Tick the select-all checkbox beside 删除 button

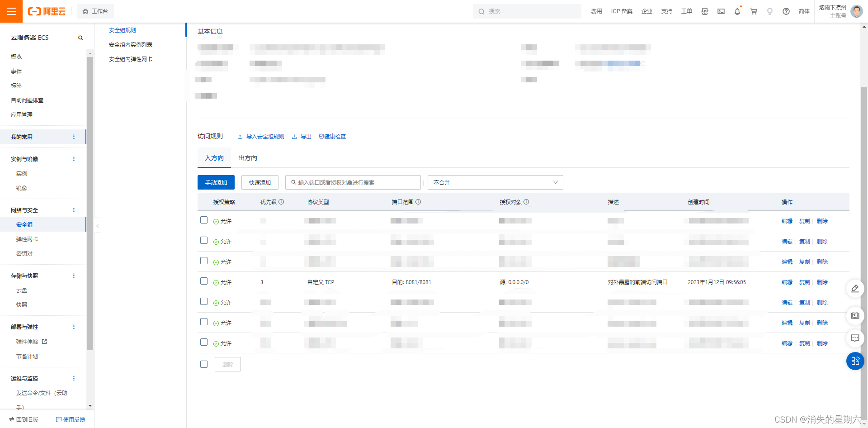pyautogui.click(x=204, y=364)
